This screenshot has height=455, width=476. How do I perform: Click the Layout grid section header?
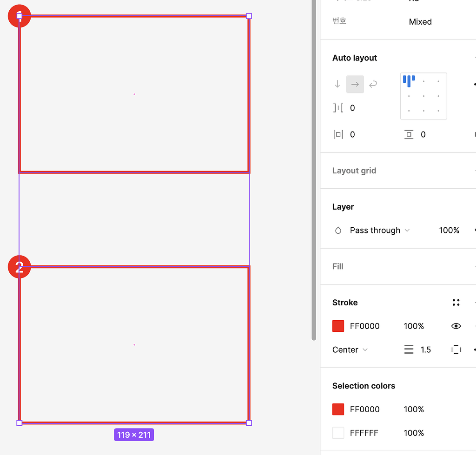(354, 171)
